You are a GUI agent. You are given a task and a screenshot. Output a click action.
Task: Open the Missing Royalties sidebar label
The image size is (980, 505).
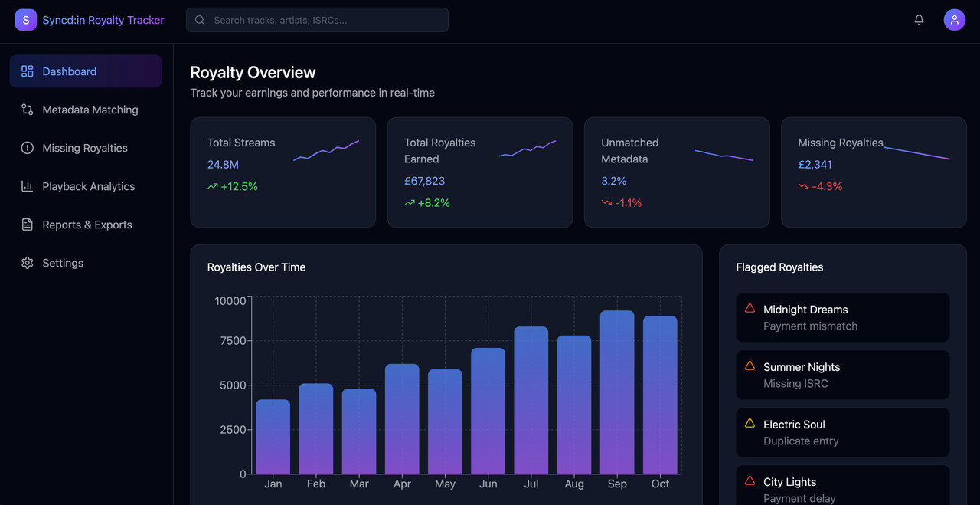[x=85, y=148]
